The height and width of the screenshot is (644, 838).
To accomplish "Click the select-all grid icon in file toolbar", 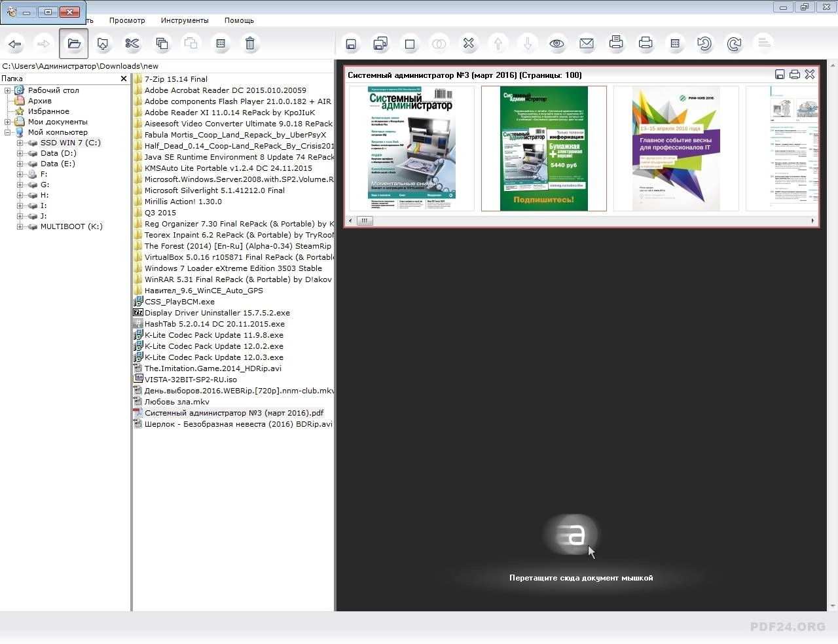I will pos(221,44).
